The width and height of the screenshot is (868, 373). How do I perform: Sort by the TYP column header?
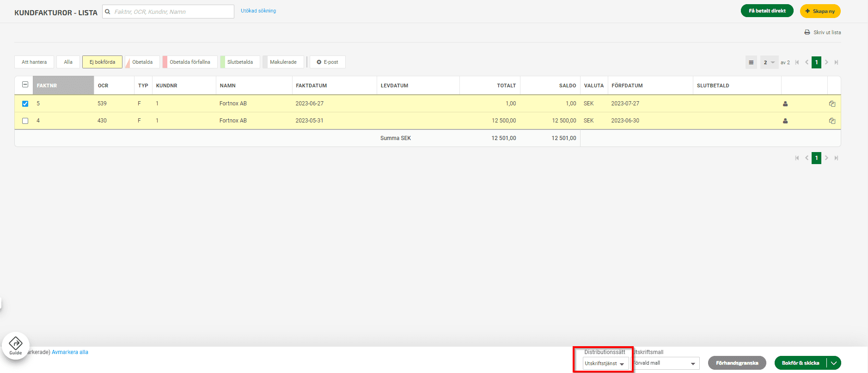[143, 86]
